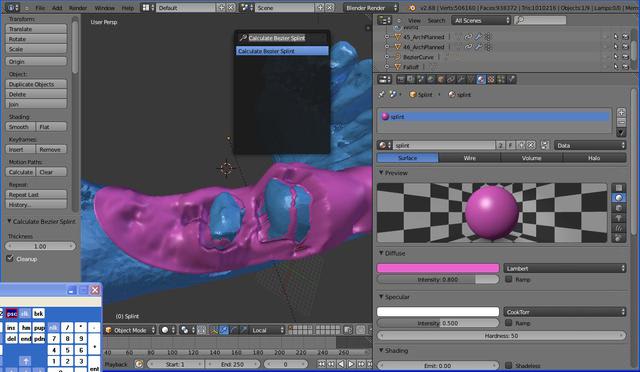Open the Add menu

coord(57,8)
